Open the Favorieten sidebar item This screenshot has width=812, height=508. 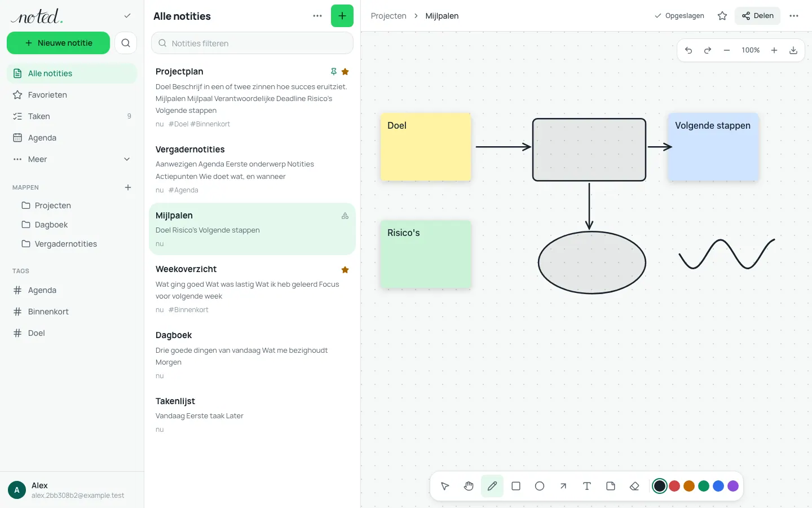point(72,95)
